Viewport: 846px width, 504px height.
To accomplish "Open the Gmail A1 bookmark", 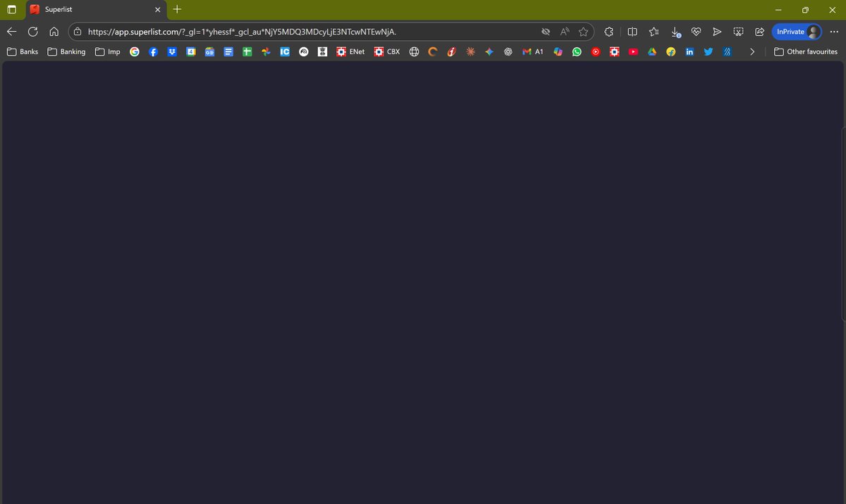I will point(533,51).
